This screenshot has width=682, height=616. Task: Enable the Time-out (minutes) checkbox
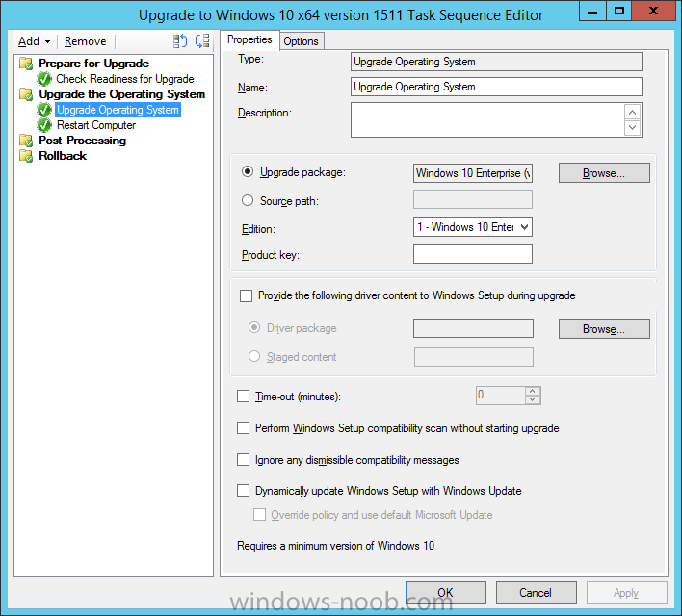click(x=243, y=396)
